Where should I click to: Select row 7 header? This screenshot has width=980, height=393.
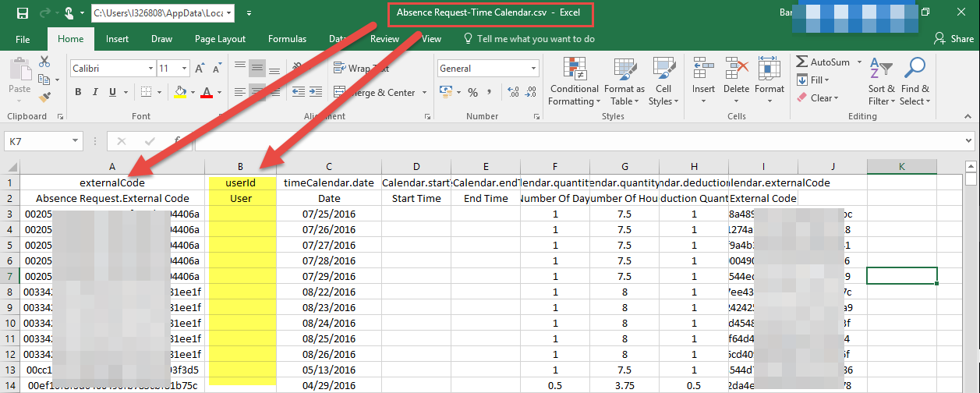tap(10, 276)
